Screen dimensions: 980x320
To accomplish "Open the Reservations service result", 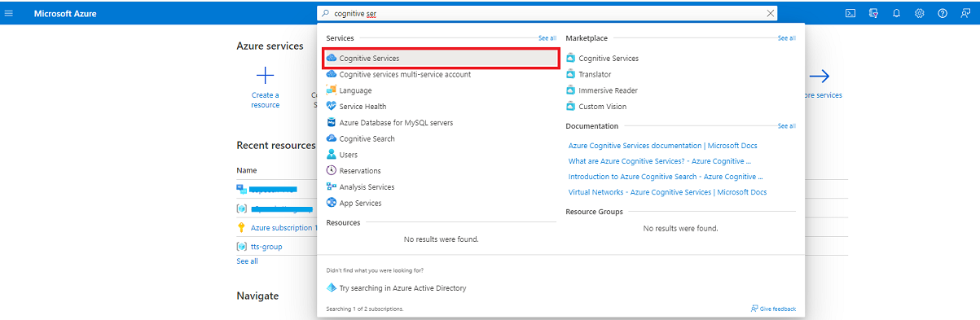I will tap(360, 171).
